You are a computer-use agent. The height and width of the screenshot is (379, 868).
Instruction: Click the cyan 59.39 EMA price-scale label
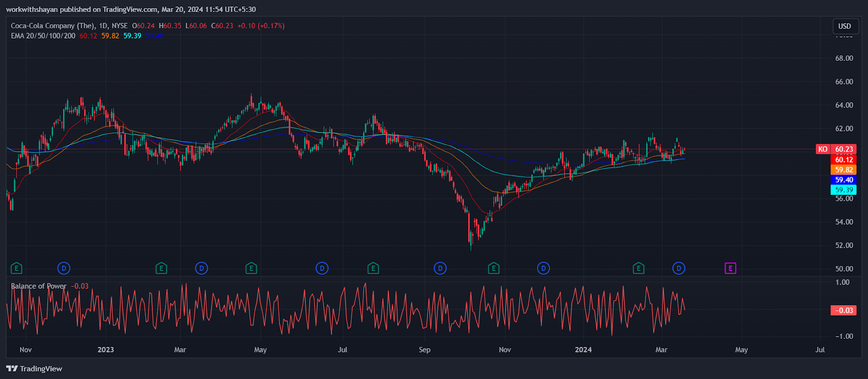tap(844, 190)
